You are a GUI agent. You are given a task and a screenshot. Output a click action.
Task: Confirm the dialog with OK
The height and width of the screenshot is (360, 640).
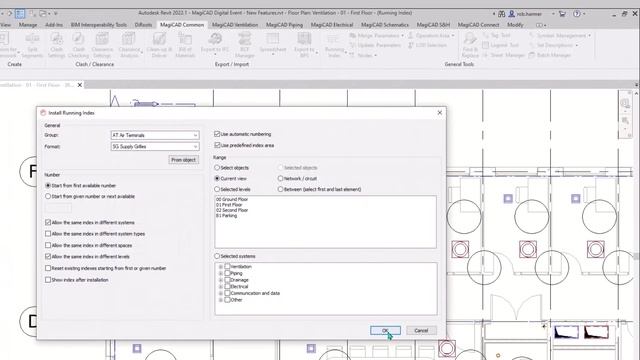coord(385,331)
